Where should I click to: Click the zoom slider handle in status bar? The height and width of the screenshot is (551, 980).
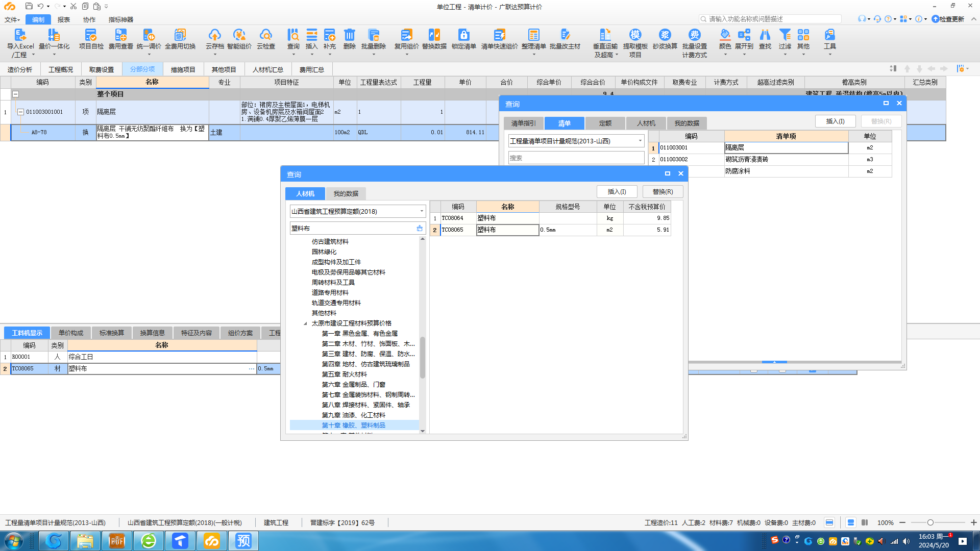[x=930, y=522]
